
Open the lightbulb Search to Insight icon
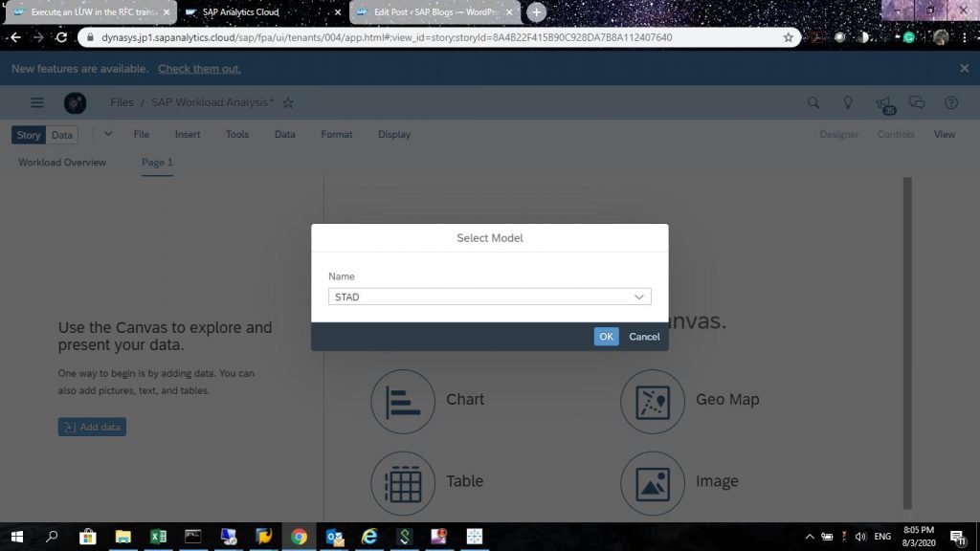[x=848, y=102]
